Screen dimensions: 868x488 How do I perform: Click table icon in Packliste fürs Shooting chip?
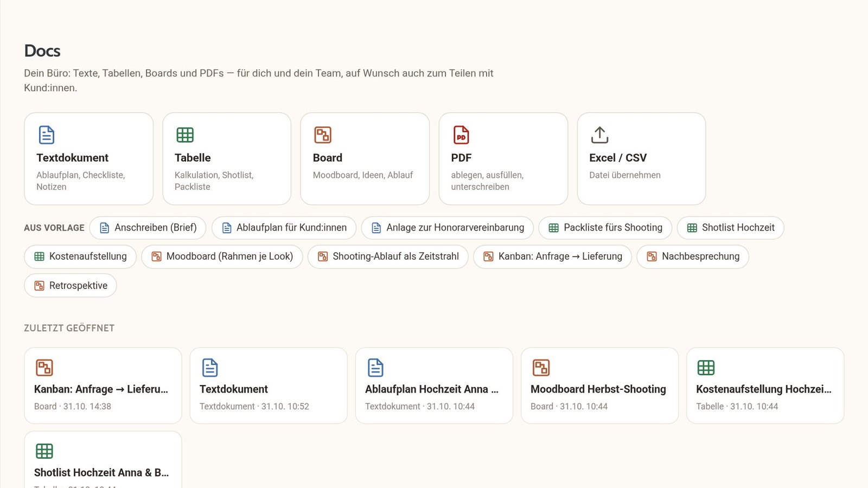pyautogui.click(x=553, y=228)
